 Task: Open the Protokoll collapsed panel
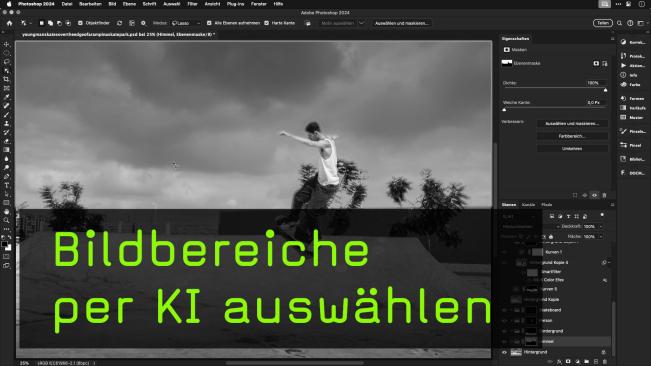tap(633, 56)
